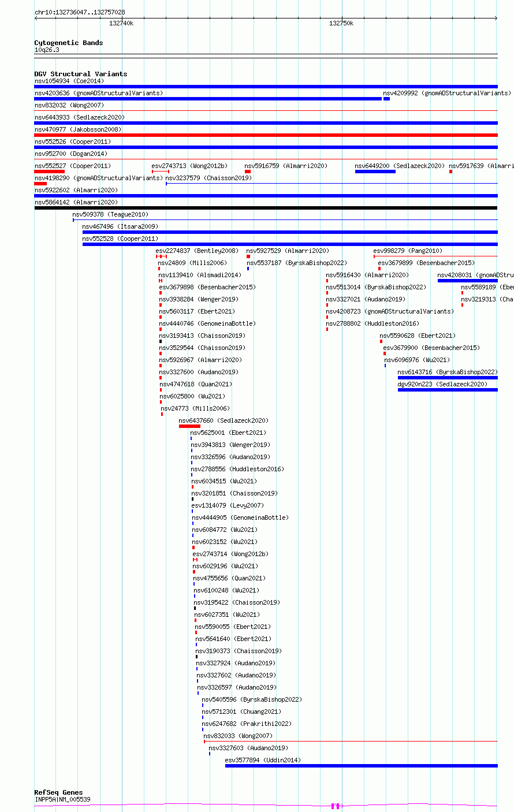Open nsv3327021 (Audano2019) variant
Screen dimensions: 514x812
click(x=366, y=299)
